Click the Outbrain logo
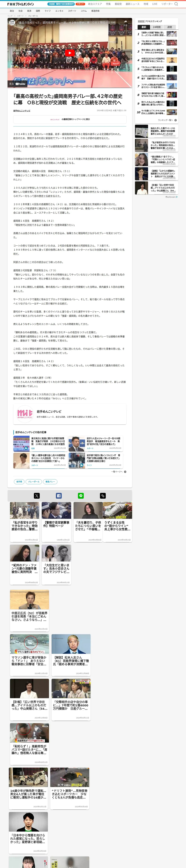Image resolution: width=186 pixels, height=868 pixels. [x=172, y=197]
